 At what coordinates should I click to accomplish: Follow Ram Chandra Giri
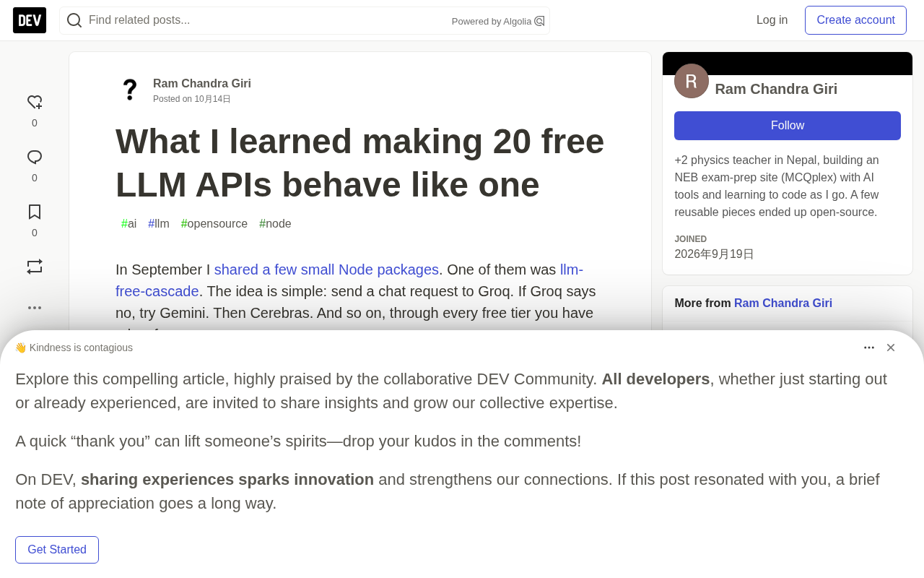tap(788, 126)
